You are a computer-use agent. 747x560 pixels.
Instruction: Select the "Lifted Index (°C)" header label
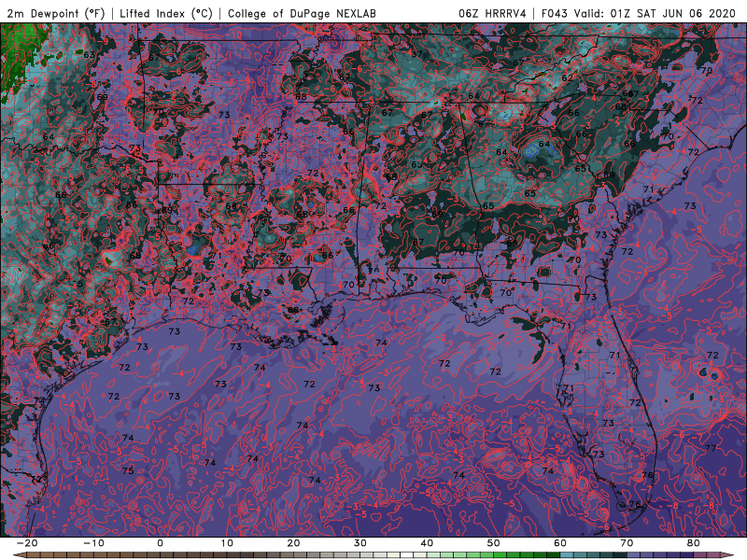166,13
